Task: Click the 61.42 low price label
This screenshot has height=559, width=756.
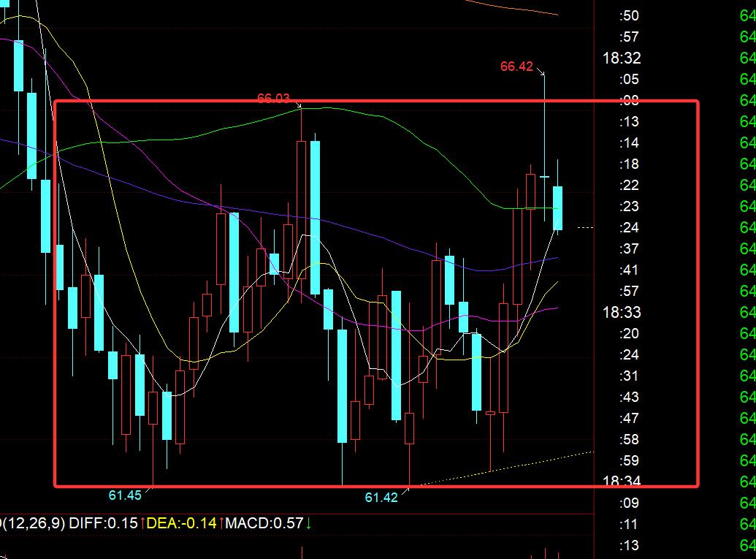Action: pos(381,498)
